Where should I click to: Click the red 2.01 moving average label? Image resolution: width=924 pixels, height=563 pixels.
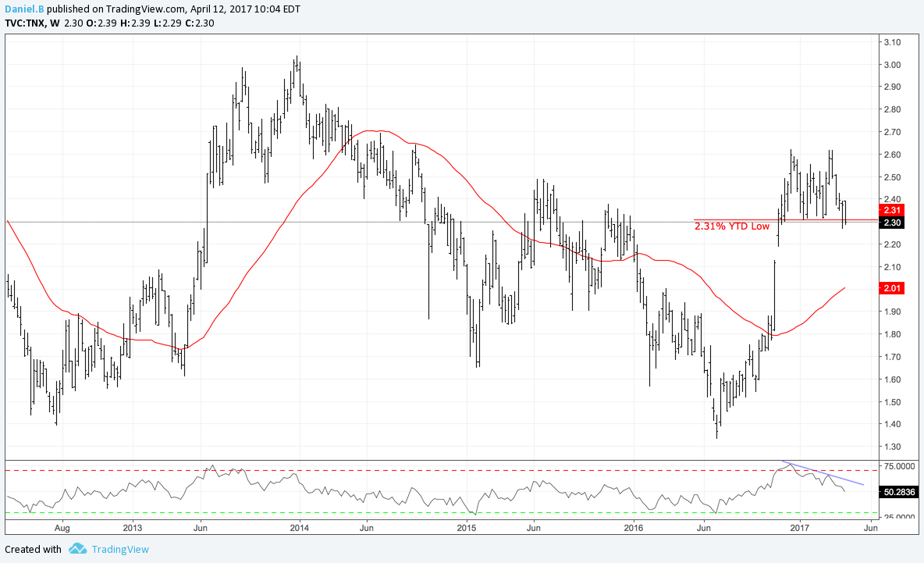pos(892,288)
